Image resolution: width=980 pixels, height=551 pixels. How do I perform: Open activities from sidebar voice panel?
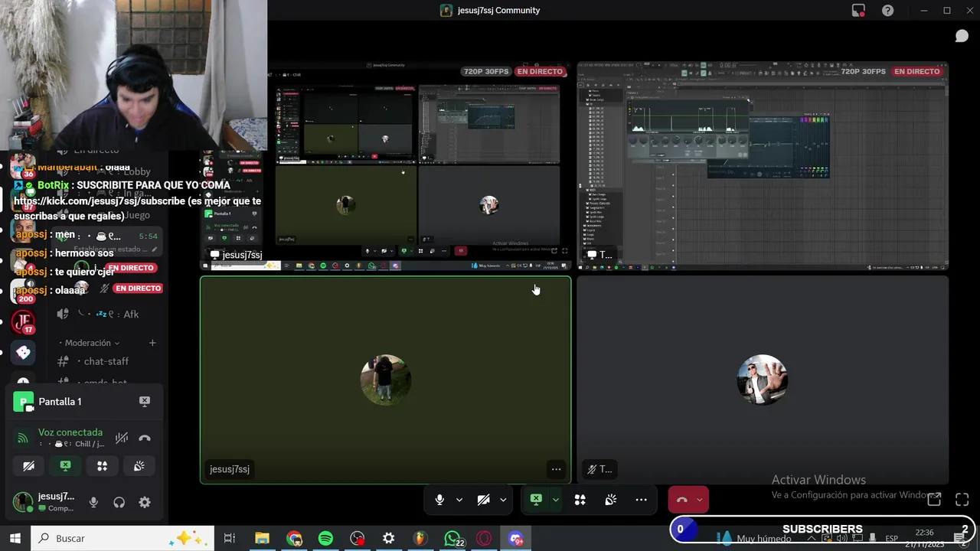[102, 465]
